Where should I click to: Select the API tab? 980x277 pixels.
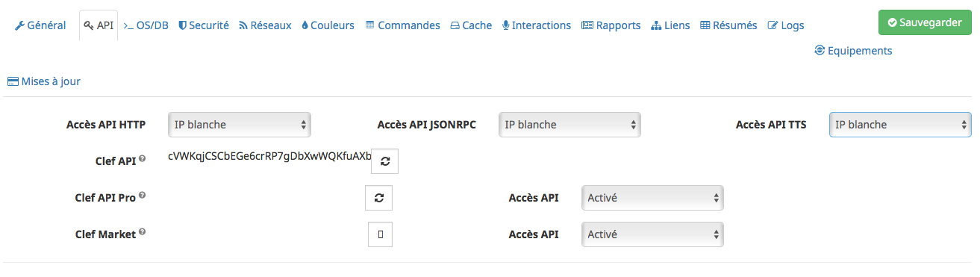click(x=99, y=25)
